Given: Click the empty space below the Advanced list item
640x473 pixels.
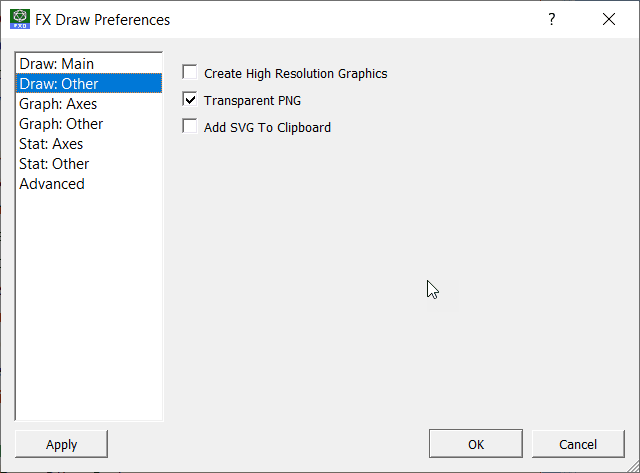Looking at the screenshot, I should click(89, 306).
